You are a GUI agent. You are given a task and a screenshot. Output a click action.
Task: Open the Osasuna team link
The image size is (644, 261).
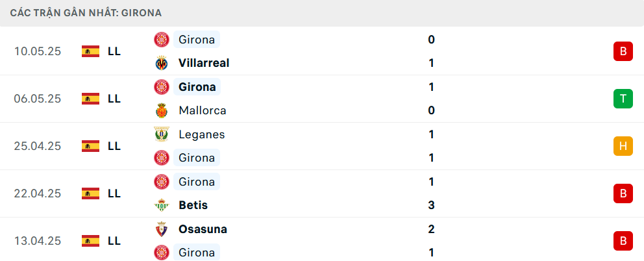click(x=203, y=229)
